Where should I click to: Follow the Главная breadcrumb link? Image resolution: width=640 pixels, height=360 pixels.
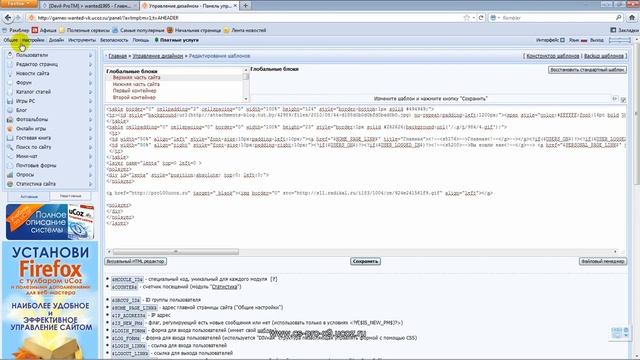tap(118, 56)
